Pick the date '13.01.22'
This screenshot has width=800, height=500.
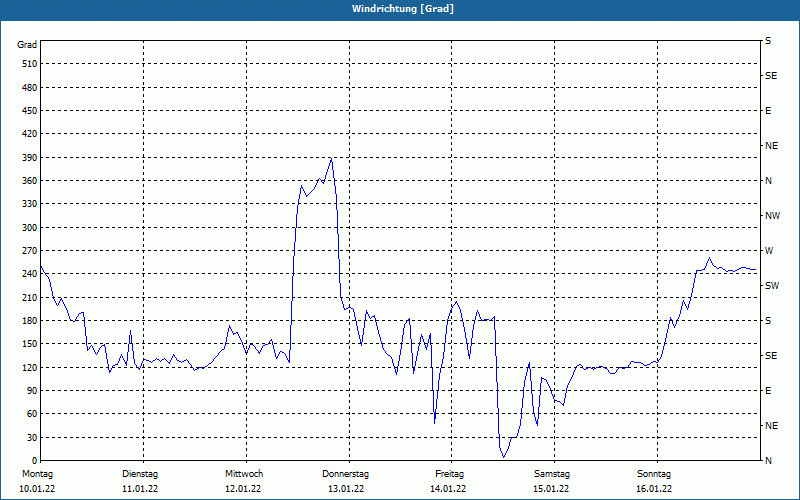pyautogui.click(x=346, y=489)
